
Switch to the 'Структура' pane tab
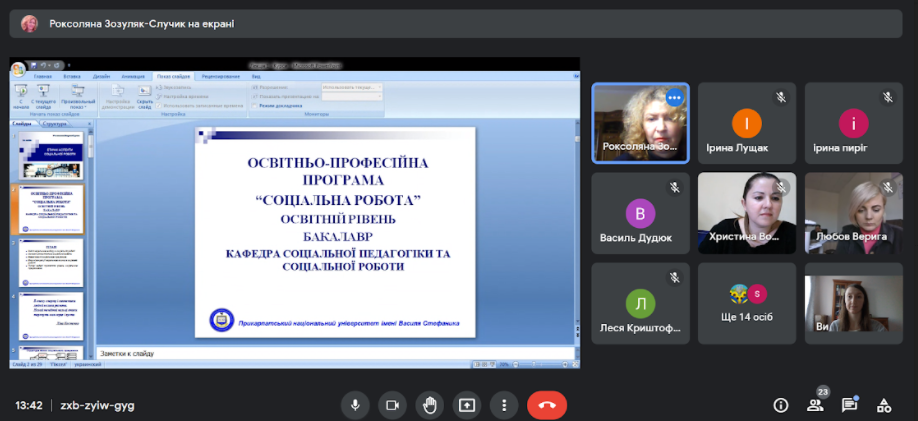point(56,124)
